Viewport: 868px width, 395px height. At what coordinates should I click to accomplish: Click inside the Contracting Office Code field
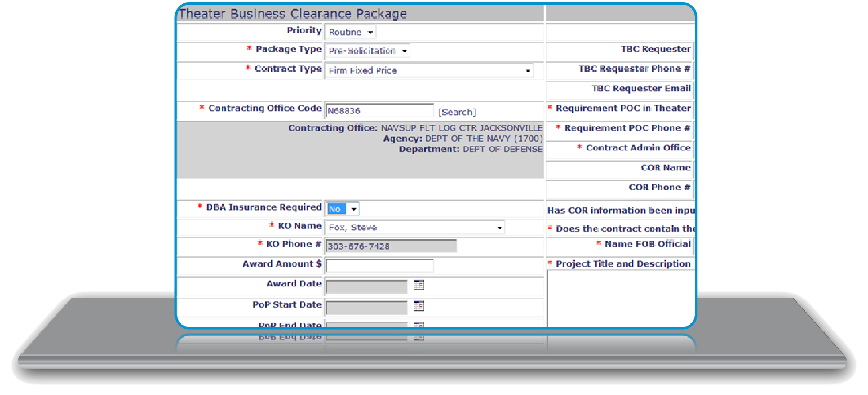pos(379,109)
